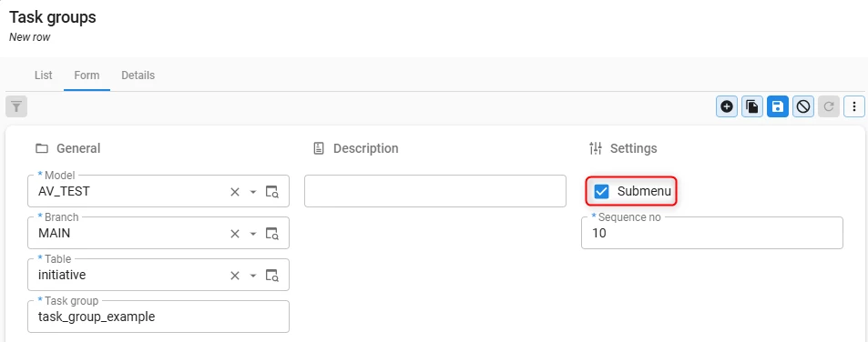Image resolution: width=868 pixels, height=342 pixels.
Task: Click the copy row icon
Action: coord(752,106)
